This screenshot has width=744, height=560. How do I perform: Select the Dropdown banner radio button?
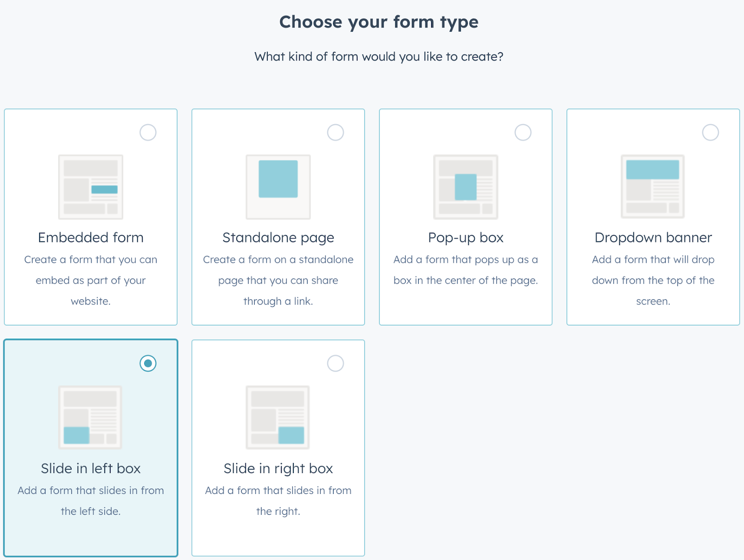[x=710, y=133]
